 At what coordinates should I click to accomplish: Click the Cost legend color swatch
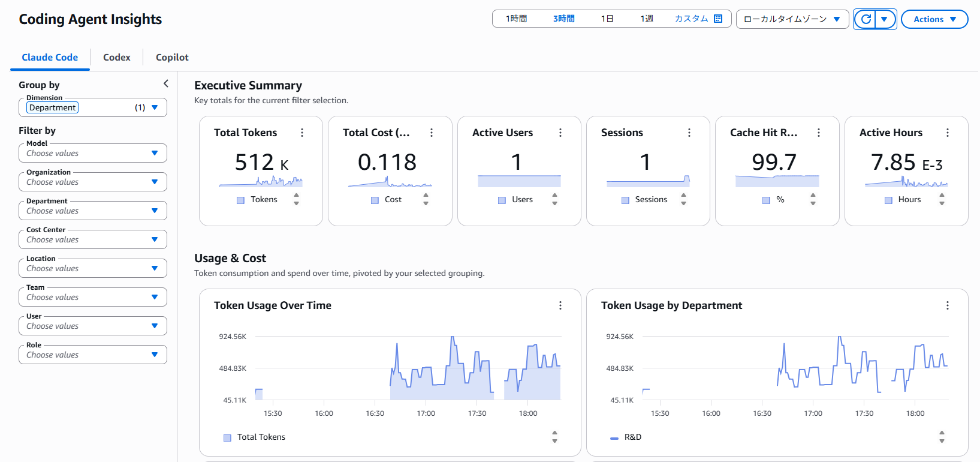tap(375, 200)
